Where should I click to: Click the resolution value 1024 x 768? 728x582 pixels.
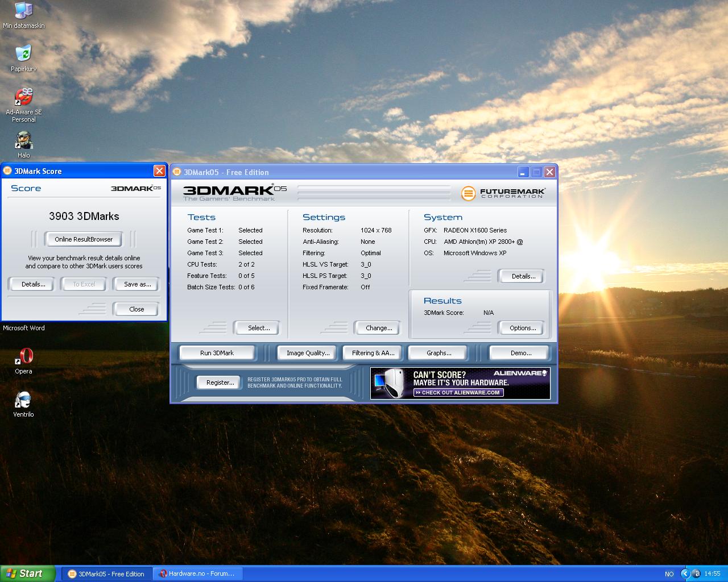(x=376, y=230)
